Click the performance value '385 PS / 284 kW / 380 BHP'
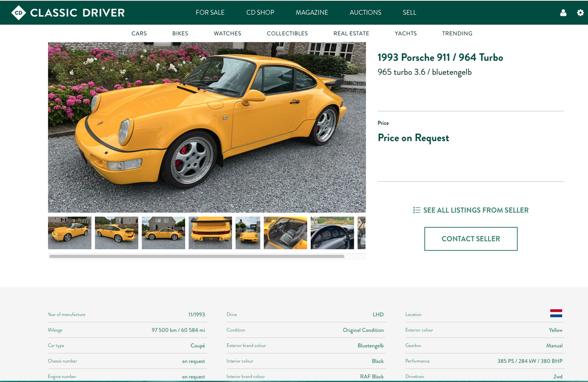The image size is (588, 382). (x=530, y=361)
